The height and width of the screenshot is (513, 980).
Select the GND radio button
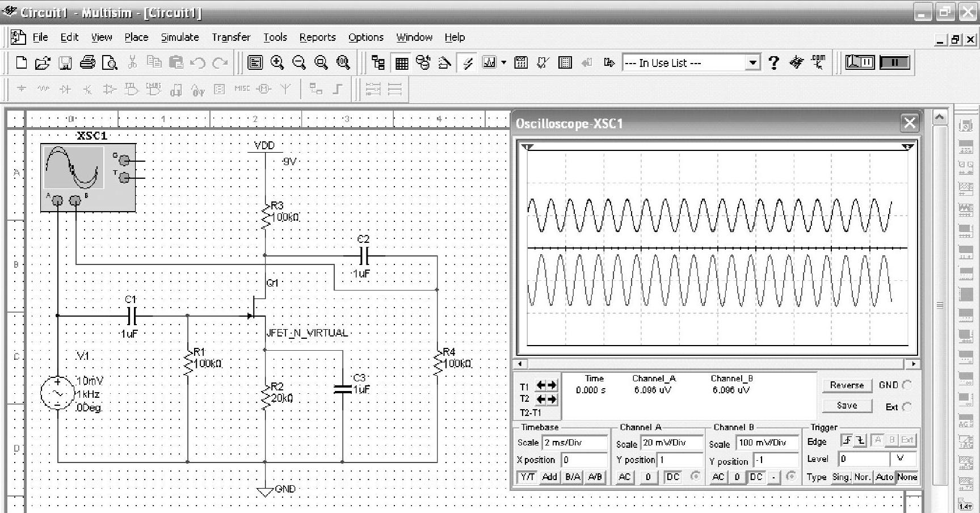click(907, 385)
